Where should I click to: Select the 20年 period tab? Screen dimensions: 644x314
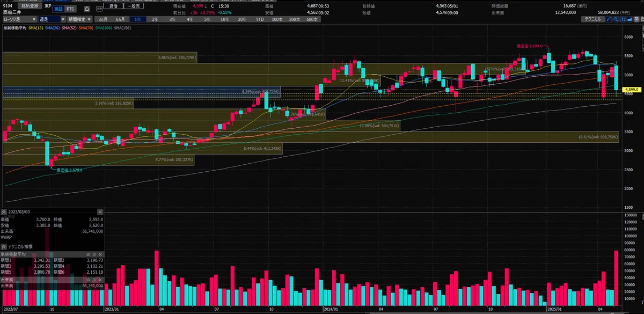[242, 19]
